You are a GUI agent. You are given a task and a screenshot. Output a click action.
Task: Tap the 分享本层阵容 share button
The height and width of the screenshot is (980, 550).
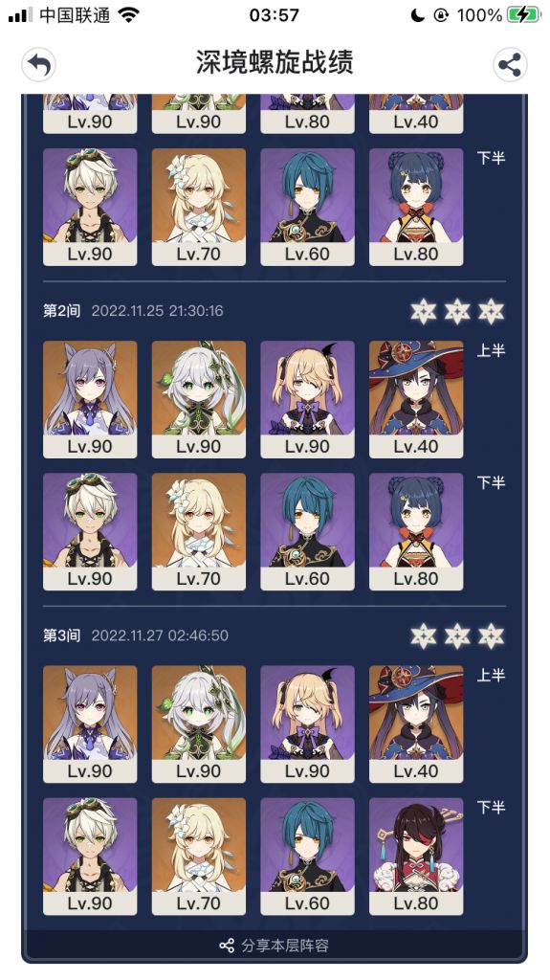point(275,946)
